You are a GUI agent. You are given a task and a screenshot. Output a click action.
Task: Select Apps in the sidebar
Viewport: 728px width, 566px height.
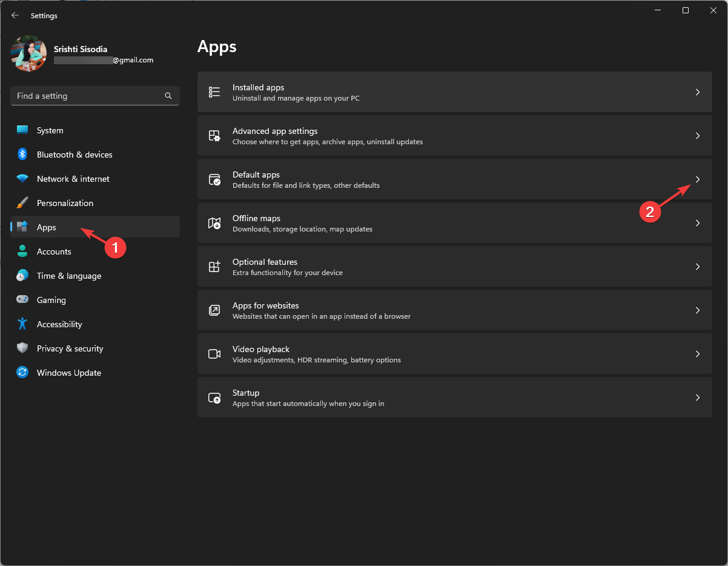(x=46, y=227)
